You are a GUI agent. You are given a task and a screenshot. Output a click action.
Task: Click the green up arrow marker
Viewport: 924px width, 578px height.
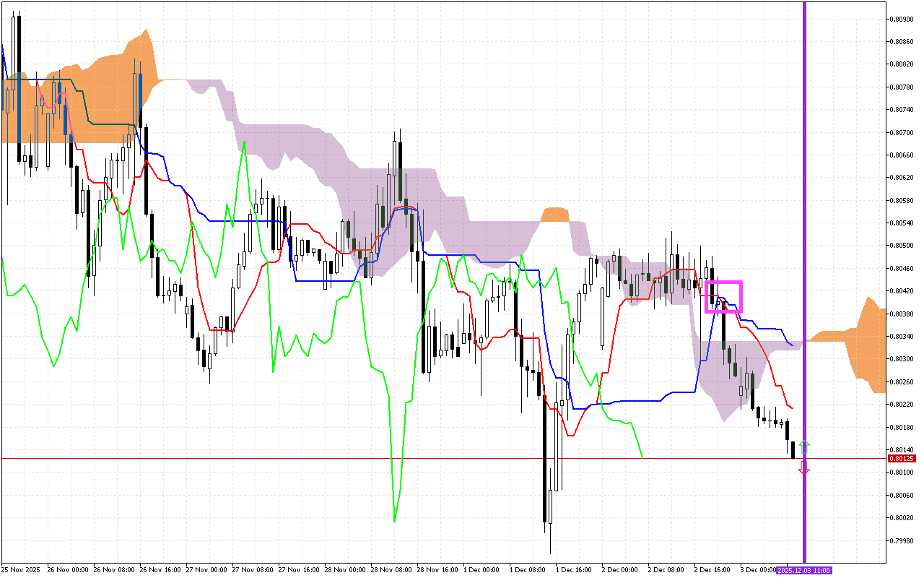pos(804,446)
